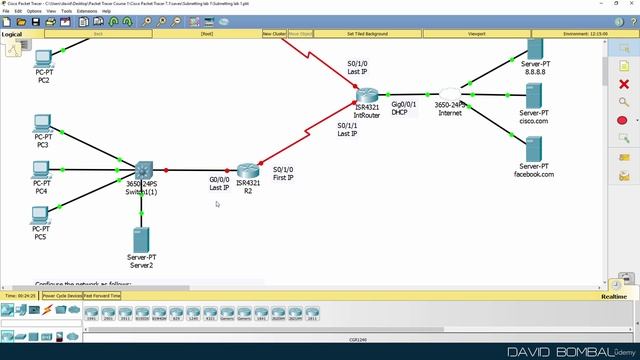Select Security subcategory icon
This screenshot has width=640, height=360.
[x=60, y=337]
